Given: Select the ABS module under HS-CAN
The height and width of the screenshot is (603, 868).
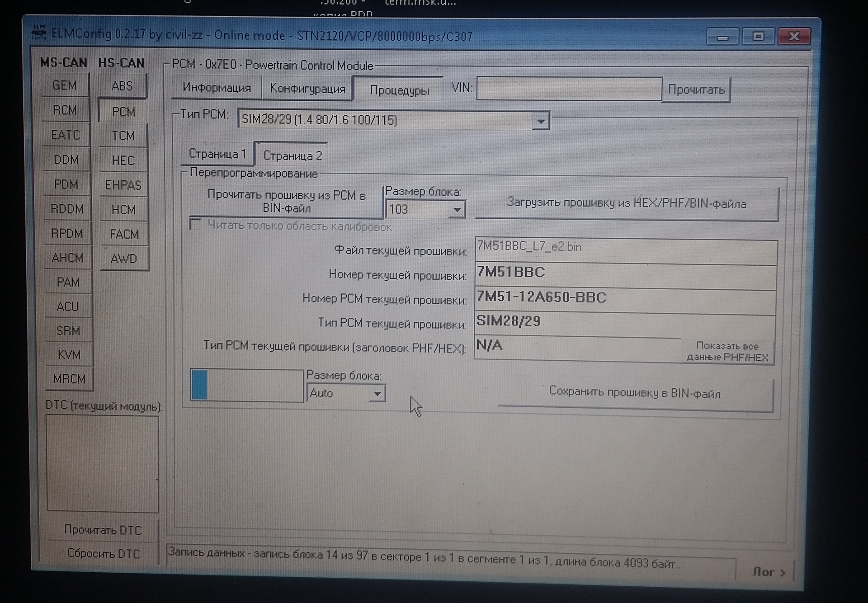Looking at the screenshot, I should 122,86.
